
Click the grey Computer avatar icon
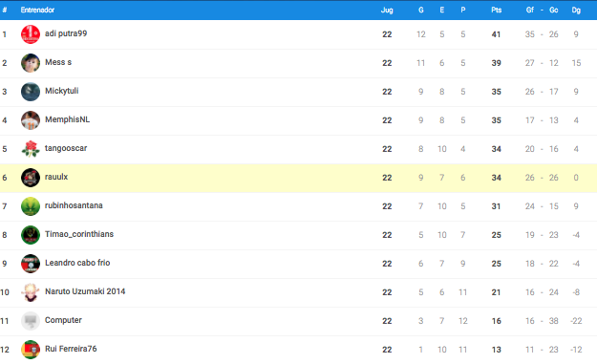click(x=31, y=321)
